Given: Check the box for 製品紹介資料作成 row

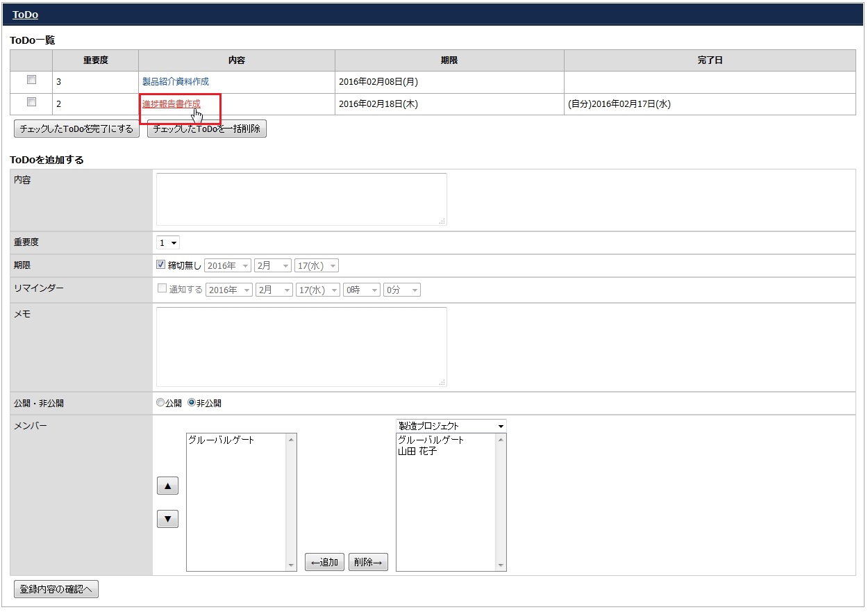Looking at the screenshot, I should click(31, 80).
